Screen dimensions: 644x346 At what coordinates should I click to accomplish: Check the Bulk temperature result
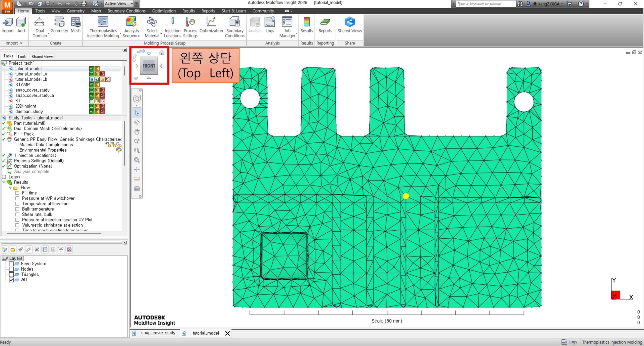coord(17,209)
